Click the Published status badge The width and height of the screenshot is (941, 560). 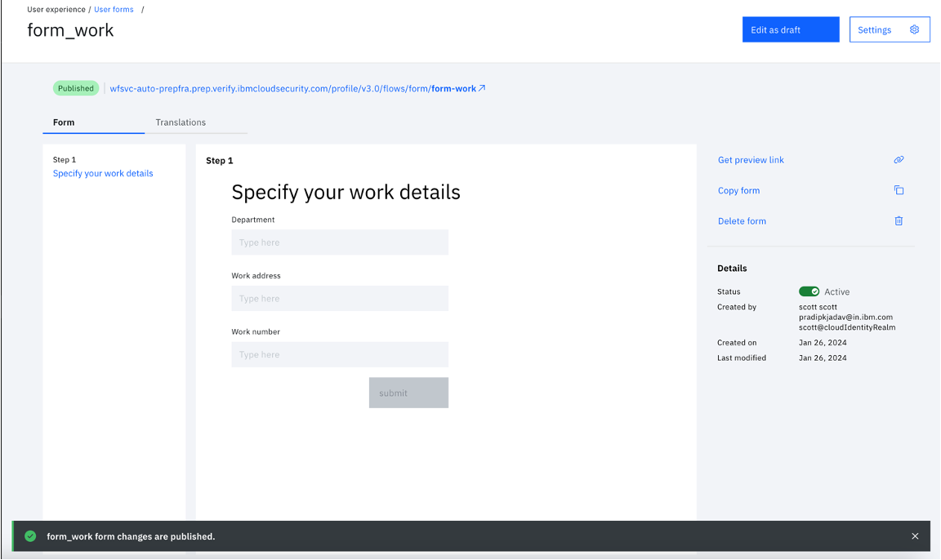click(76, 88)
